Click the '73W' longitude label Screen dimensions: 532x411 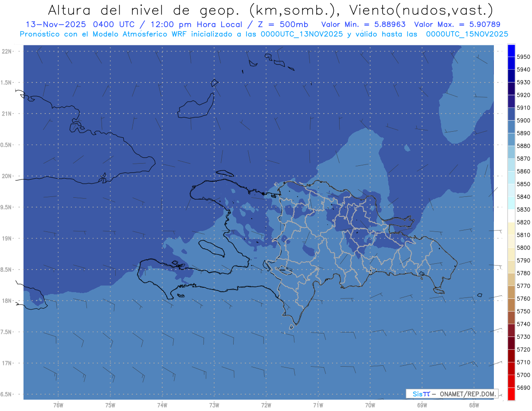pos(214,405)
